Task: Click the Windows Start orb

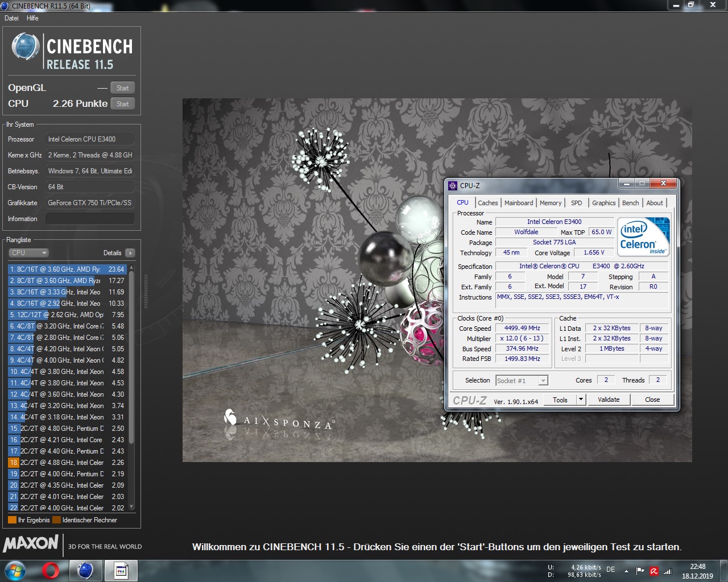Action: [15, 570]
